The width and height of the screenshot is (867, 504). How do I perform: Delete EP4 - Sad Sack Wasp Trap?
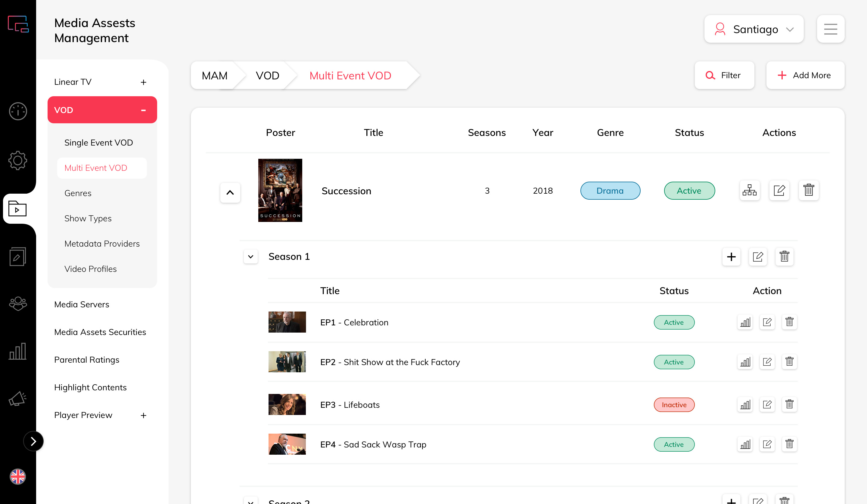[x=789, y=444]
